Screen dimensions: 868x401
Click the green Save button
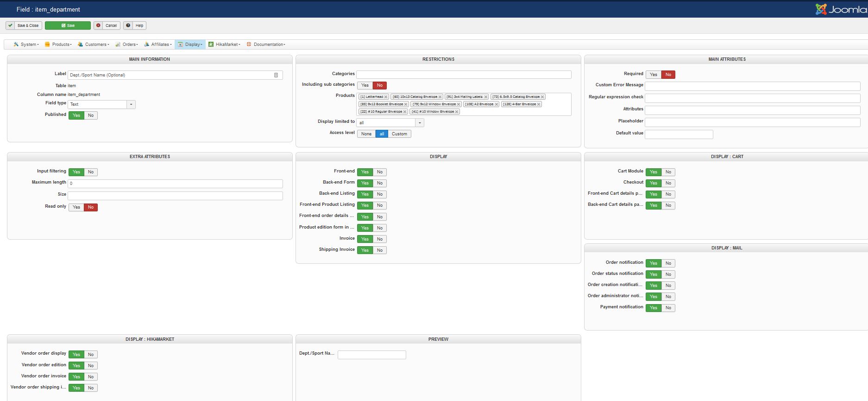pos(68,25)
